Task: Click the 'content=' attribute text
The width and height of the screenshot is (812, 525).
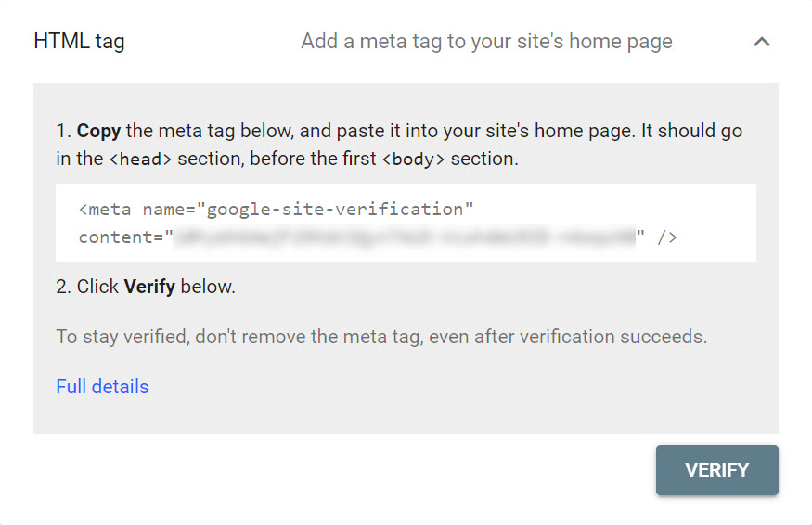Action: [121, 237]
